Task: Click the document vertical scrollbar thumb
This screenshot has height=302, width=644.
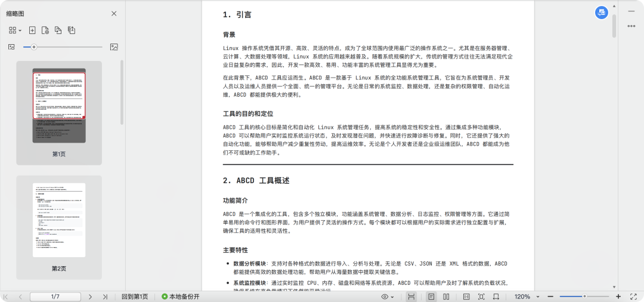Action: point(614,26)
